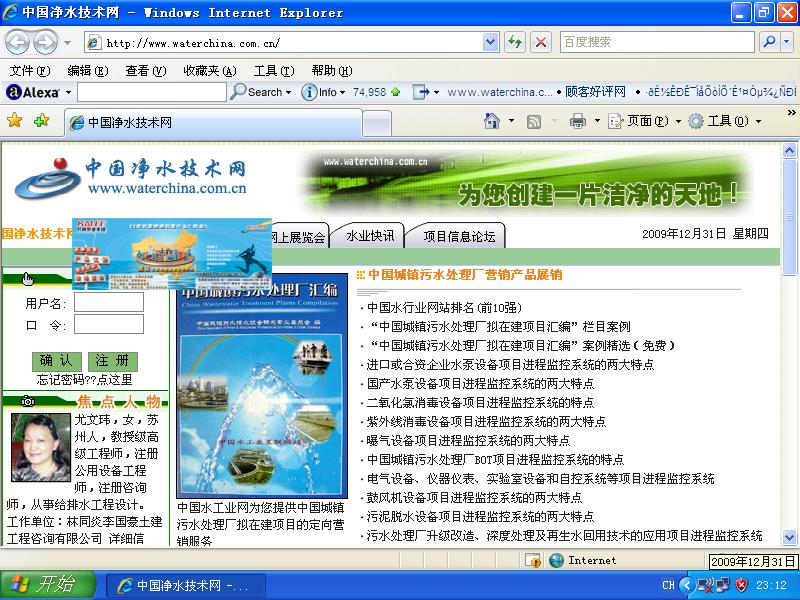Click the page scrollbar down arrow

click(x=789, y=537)
